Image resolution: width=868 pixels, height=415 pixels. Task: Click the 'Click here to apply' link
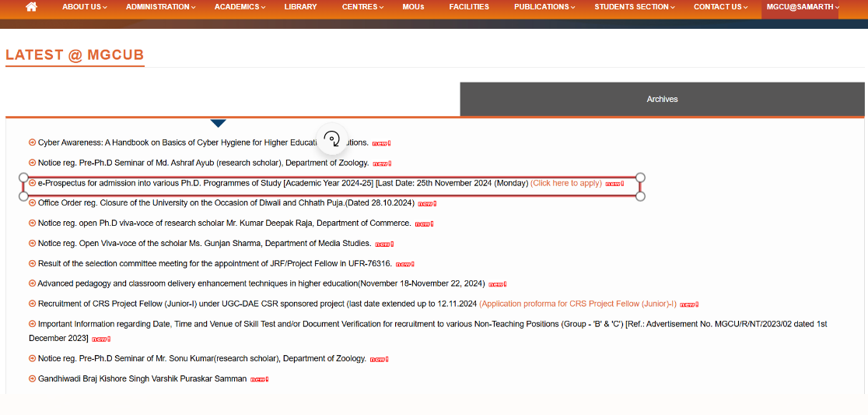(x=565, y=183)
